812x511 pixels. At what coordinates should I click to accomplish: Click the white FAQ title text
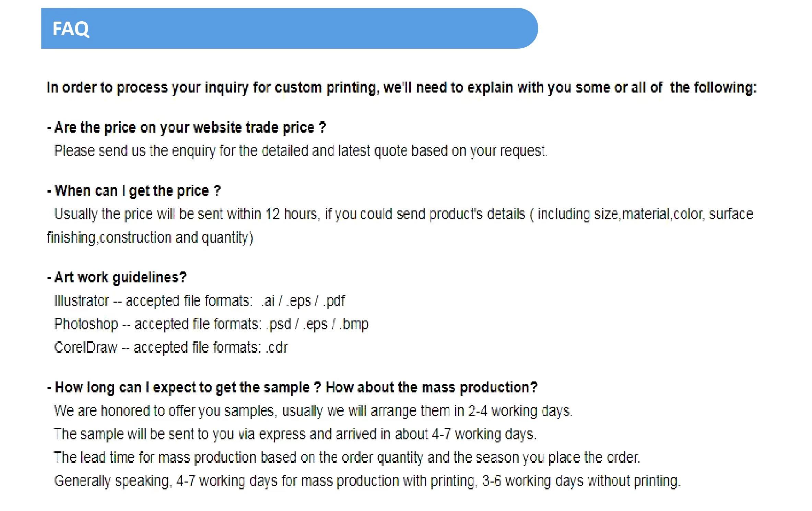(71, 29)
